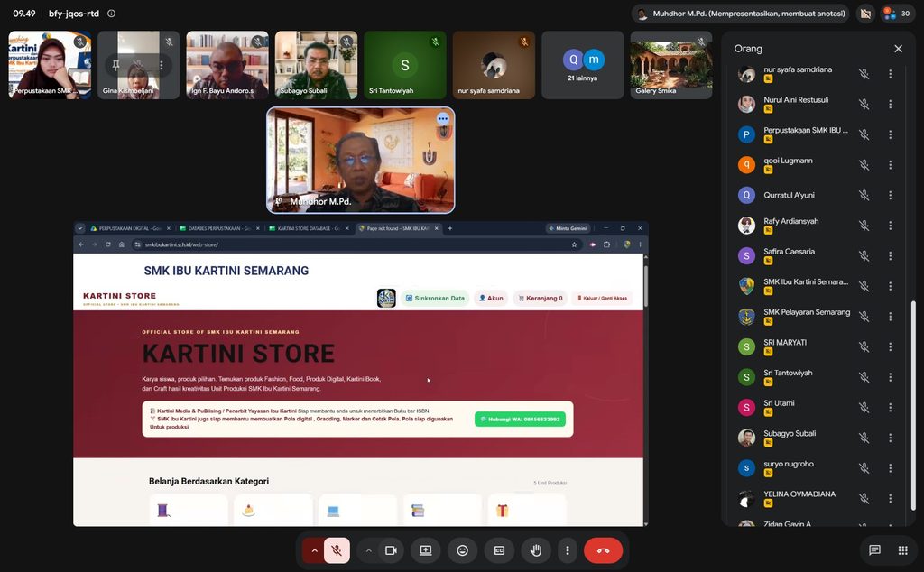Screen dimensions: 924x572
Task: Open the emoji reactions button
Action: pyautogui.click(x=463, y=550)
